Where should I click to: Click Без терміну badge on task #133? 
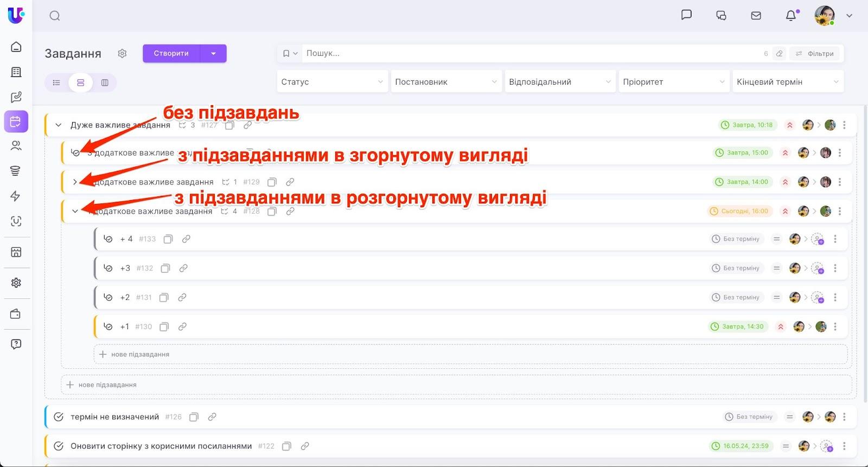(737, 239)
